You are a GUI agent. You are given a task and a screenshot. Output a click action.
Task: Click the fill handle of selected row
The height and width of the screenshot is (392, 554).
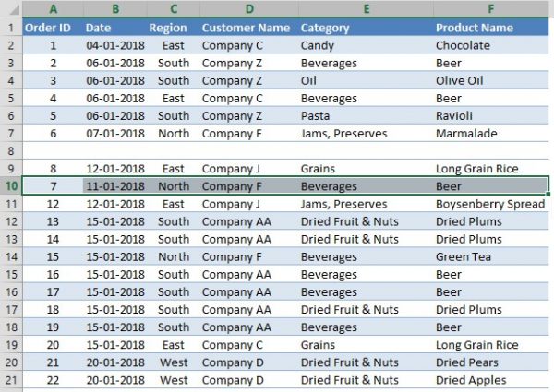click(548, 194)
